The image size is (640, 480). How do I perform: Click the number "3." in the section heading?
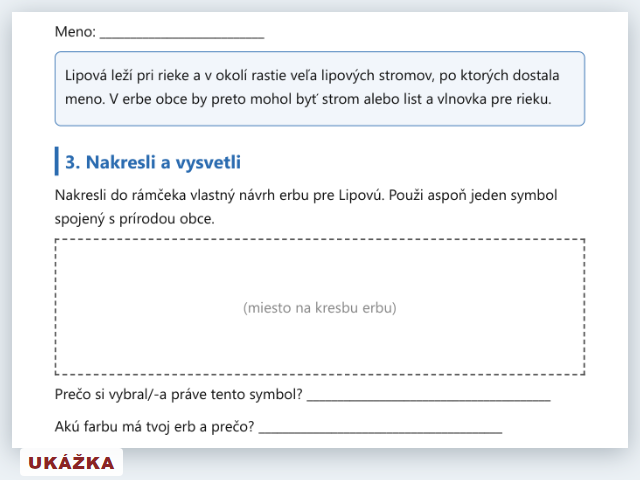click(x=73, y=162)
